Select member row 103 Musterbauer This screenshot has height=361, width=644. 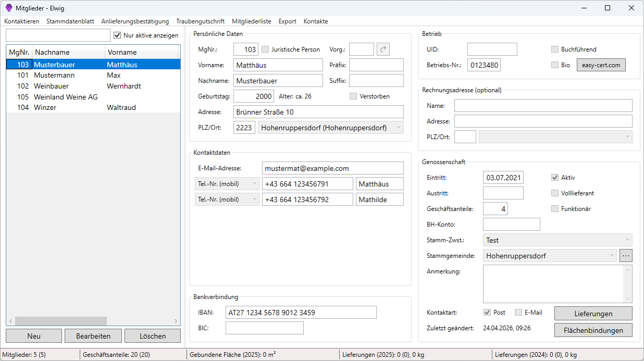93,65
